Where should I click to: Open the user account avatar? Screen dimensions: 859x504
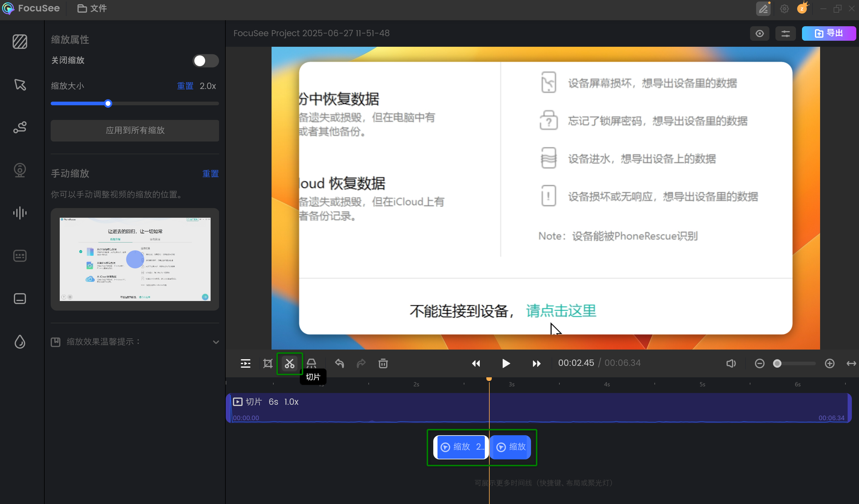(x=802, y=8)
